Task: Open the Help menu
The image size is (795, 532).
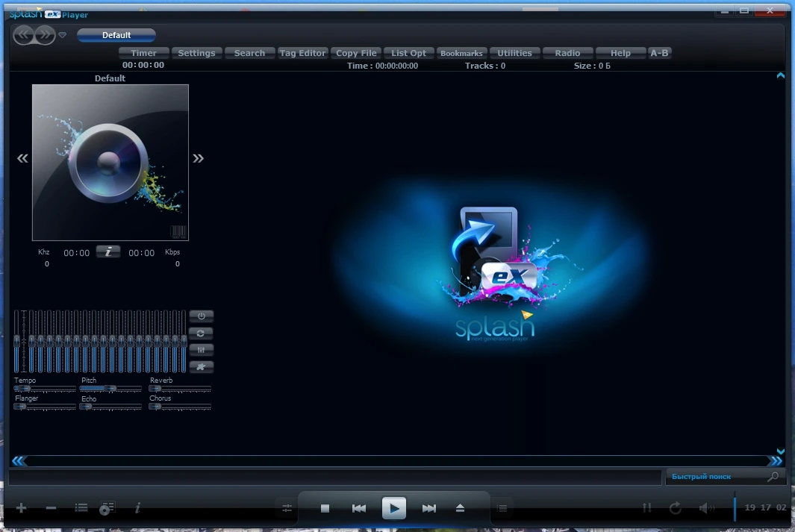Action: [620, 53]
